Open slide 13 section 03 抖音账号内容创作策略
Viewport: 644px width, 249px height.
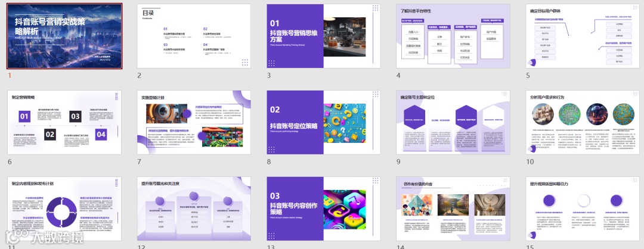(x=324, y=209)
